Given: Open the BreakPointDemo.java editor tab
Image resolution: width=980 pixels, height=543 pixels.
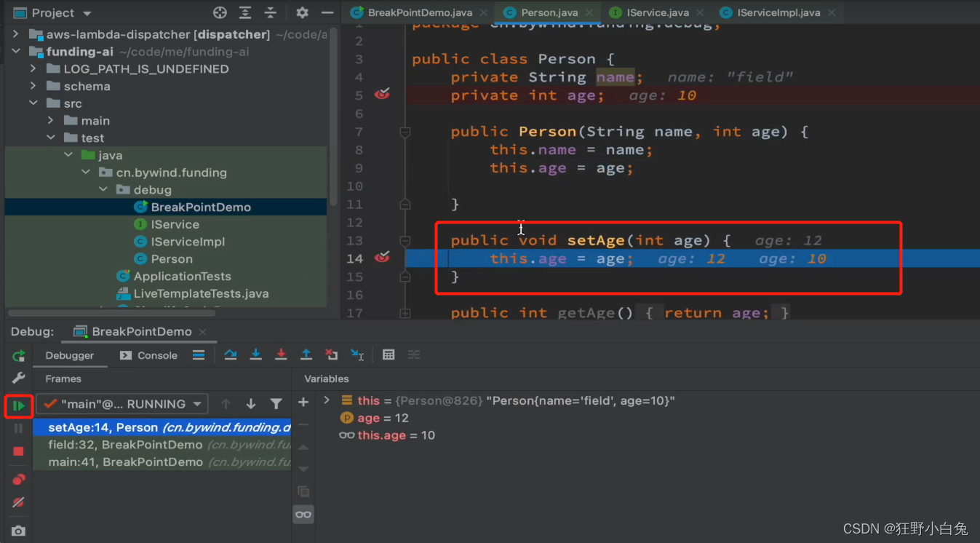Looking at the screenshot, I should pos(419,12).
